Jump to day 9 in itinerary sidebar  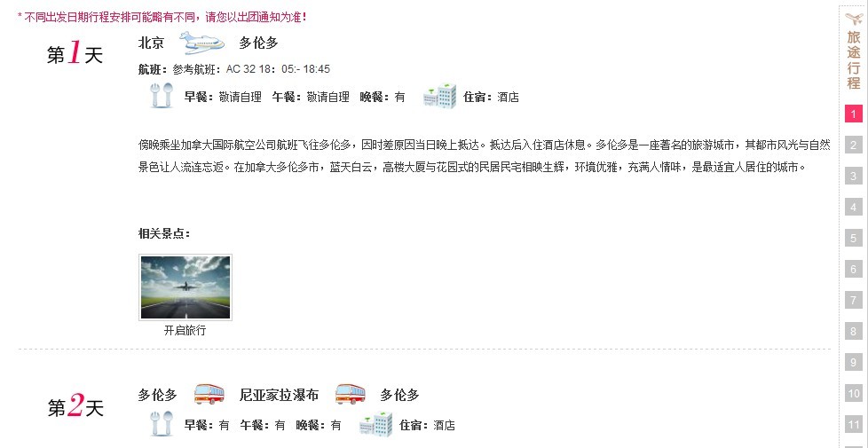tap(854, 362)
